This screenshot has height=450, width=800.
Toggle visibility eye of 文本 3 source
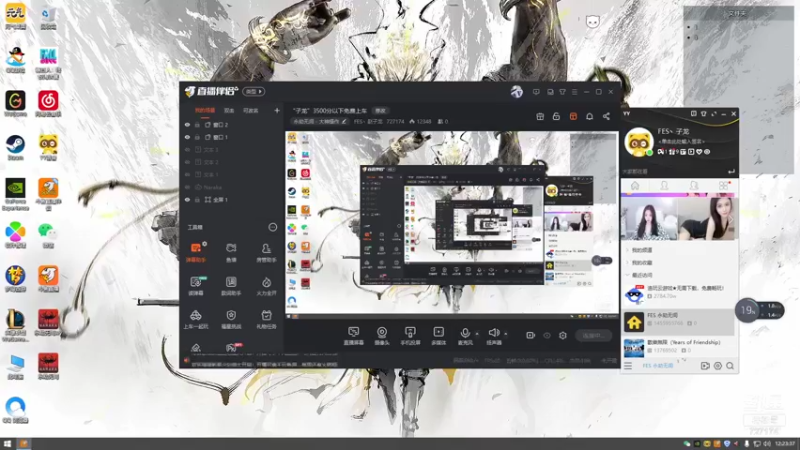pos(187,149)
